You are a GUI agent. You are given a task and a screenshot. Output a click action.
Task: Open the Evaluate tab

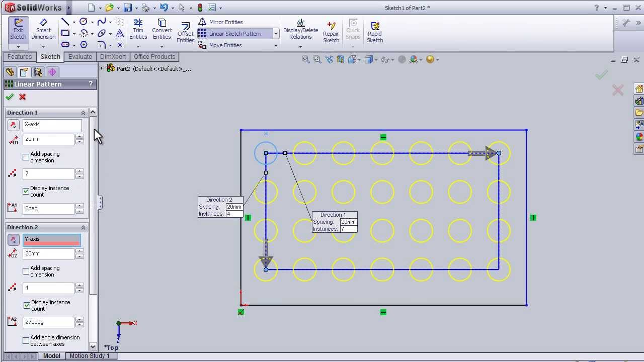80,57
